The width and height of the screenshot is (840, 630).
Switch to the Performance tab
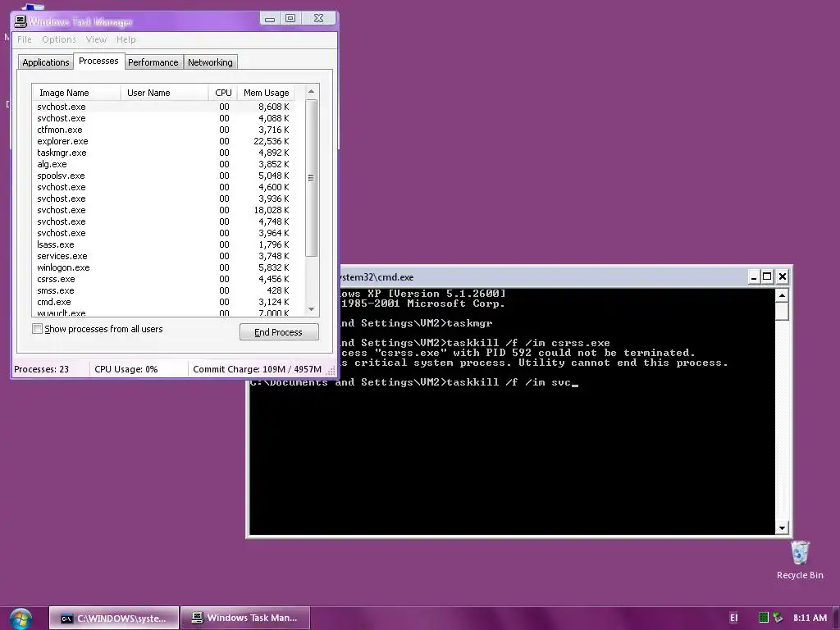[153, 62]
